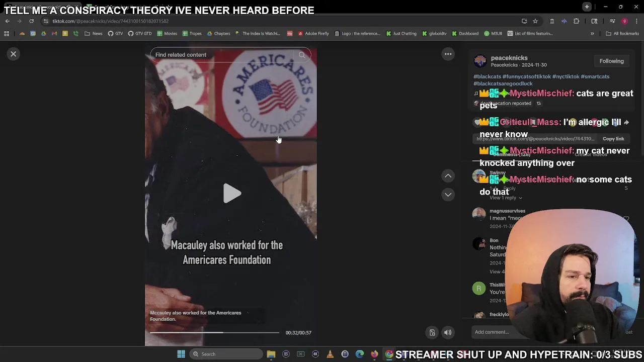Open Chrome's three-dot menu
Image resolution: width=644 pixels, height=362 pixels.
(x=636, y=21)
